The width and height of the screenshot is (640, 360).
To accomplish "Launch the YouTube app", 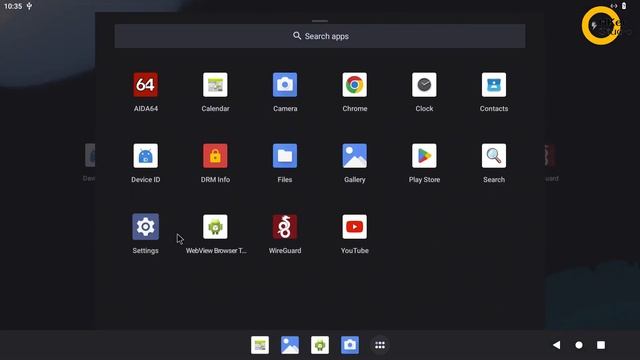I will point(355,227).
